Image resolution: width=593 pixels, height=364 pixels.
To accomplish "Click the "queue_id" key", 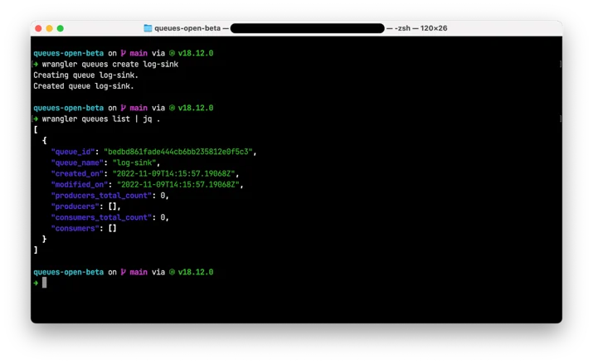I will pyautogui.click(x=73, y=152).
